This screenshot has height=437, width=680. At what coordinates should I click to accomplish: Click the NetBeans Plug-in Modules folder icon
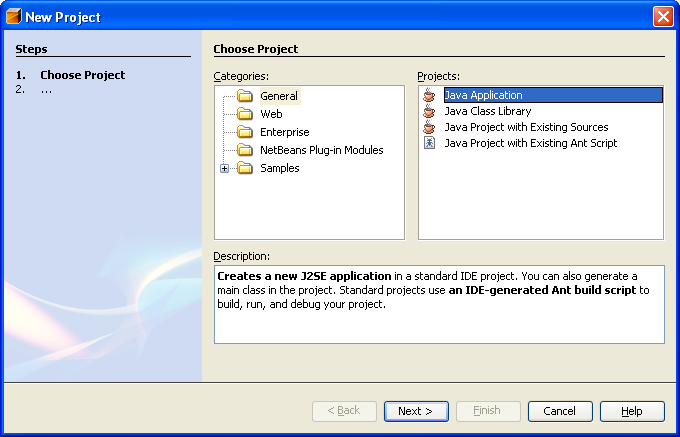click(x=245, y=150)
